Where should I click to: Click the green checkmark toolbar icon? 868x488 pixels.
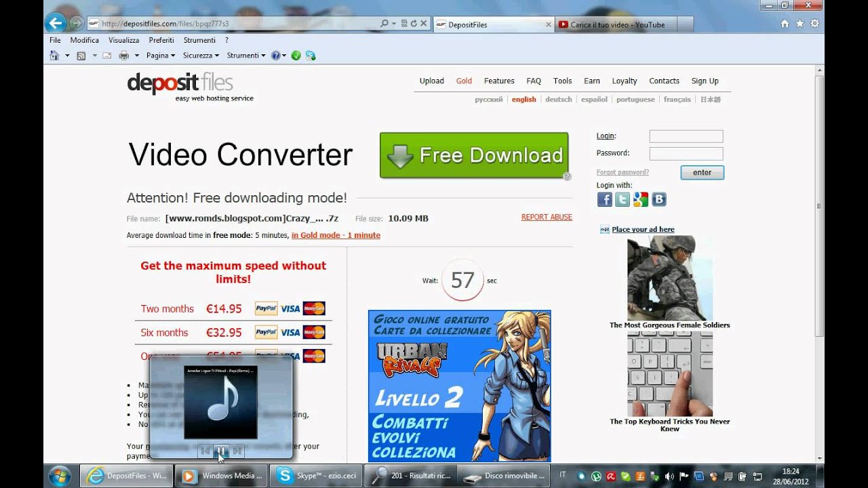pos(296,56)
